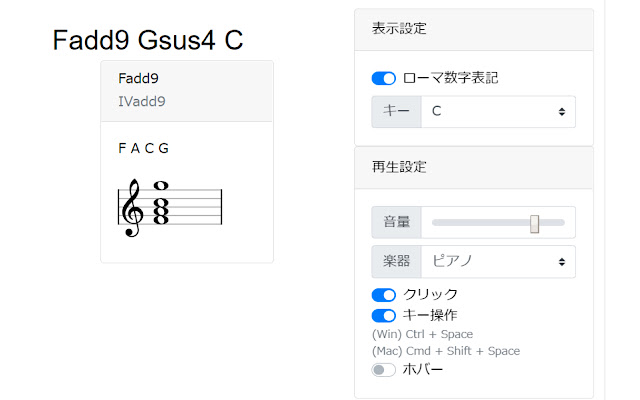Toggle the キー操作 switch

384,315
